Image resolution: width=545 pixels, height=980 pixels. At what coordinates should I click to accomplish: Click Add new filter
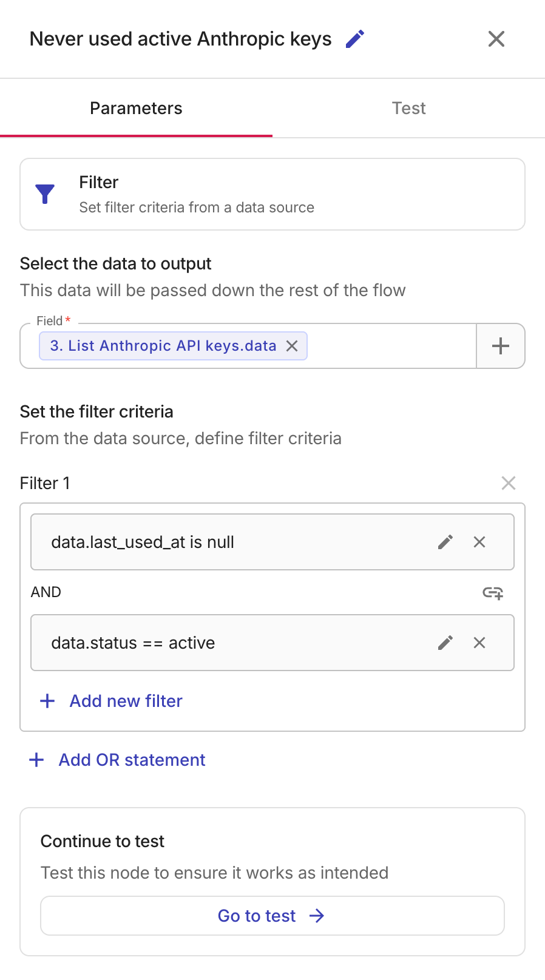tap(111, 701)
